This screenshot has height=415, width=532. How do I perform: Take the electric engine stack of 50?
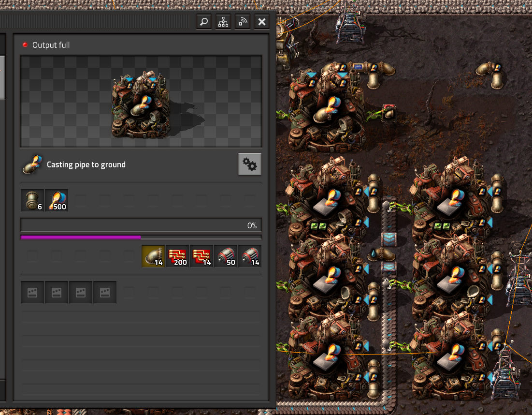pos(226,256)
